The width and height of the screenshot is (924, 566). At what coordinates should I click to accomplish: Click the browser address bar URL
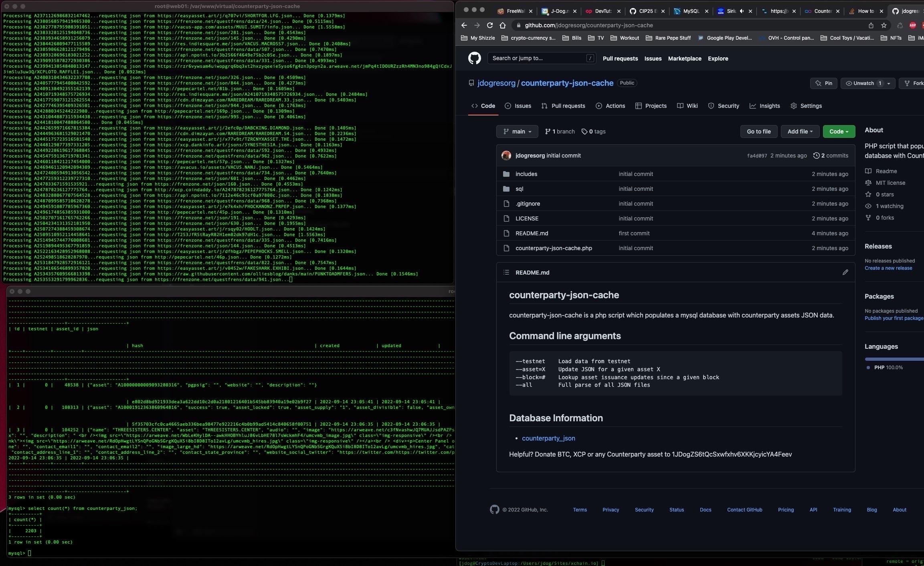[589, 25]
